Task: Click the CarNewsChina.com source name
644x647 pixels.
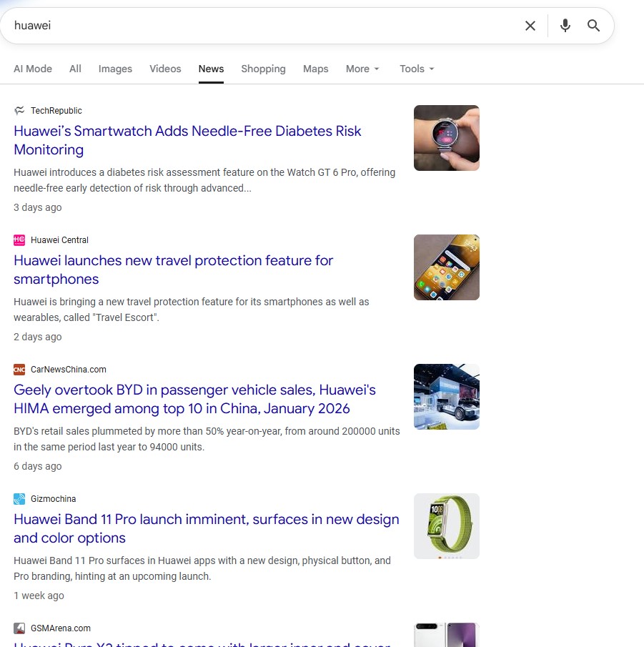Action: pyautogui.click(x=69, y=370)
